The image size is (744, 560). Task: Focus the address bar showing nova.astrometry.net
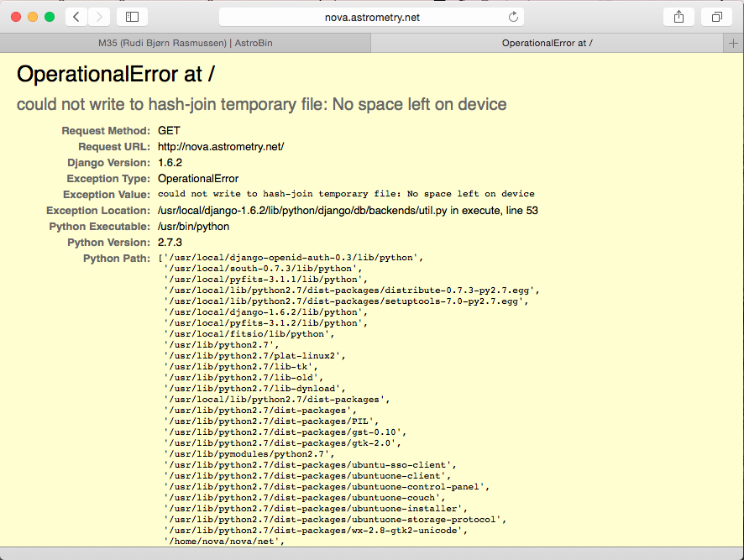[x=371, y=17]
